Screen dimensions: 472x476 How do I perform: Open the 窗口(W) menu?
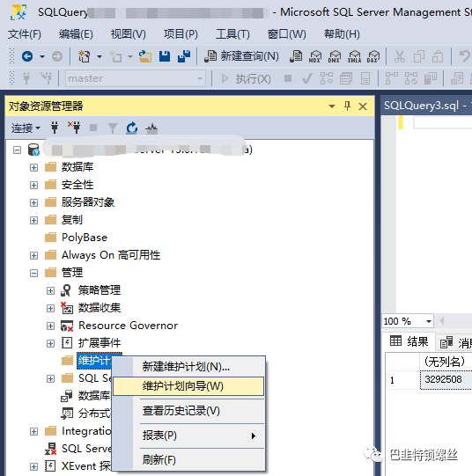[287, 34]
